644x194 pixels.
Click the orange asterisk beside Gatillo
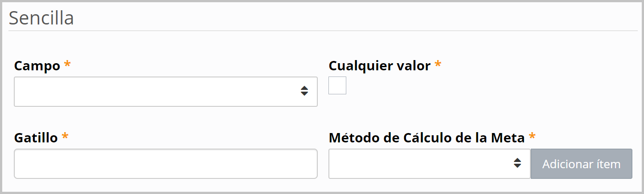65,137
